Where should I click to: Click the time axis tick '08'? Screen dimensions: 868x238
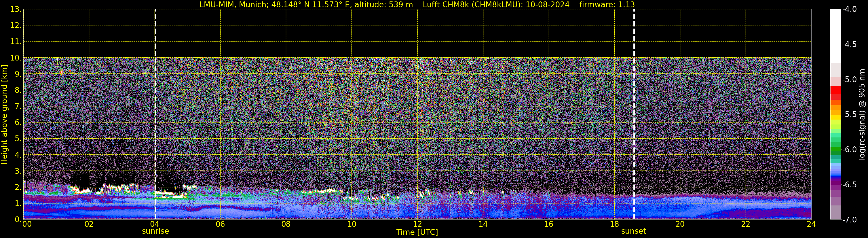click(286, 224)
